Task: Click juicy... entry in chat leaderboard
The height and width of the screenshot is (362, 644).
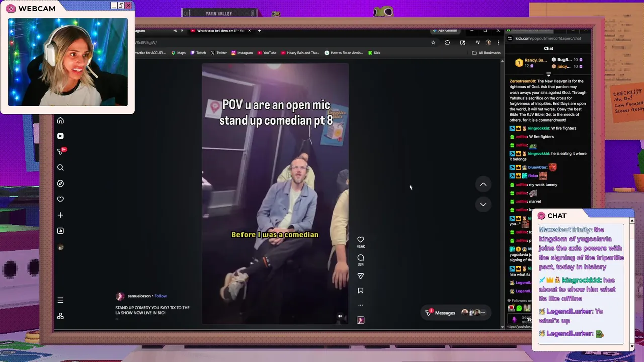Action: coord(568,66)
